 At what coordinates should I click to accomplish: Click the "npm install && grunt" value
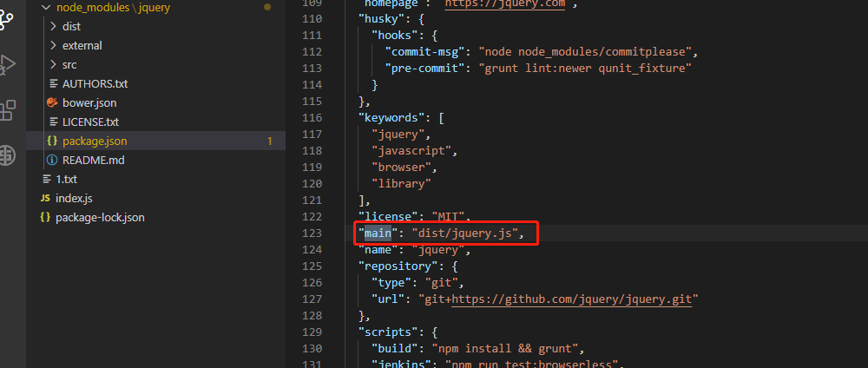pos(505,349)
